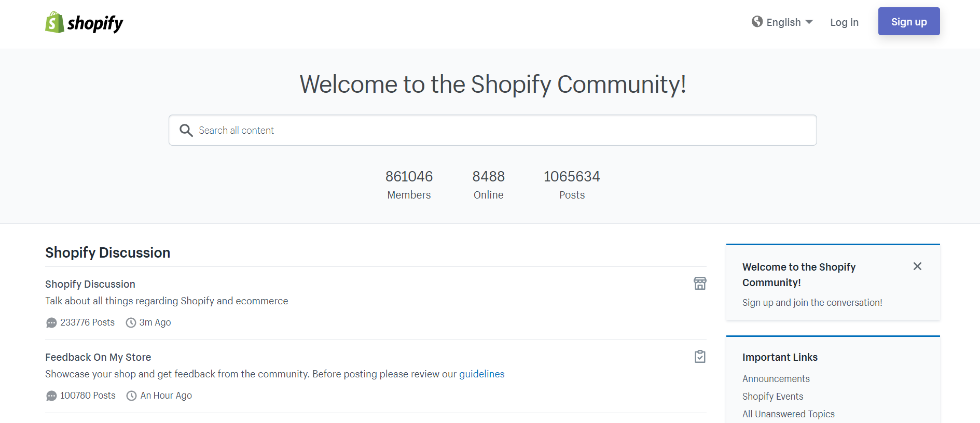Click the chat bubble icon by 233776 Posts
The height and width of the screenshot is (423, 980).
(51, 323)
